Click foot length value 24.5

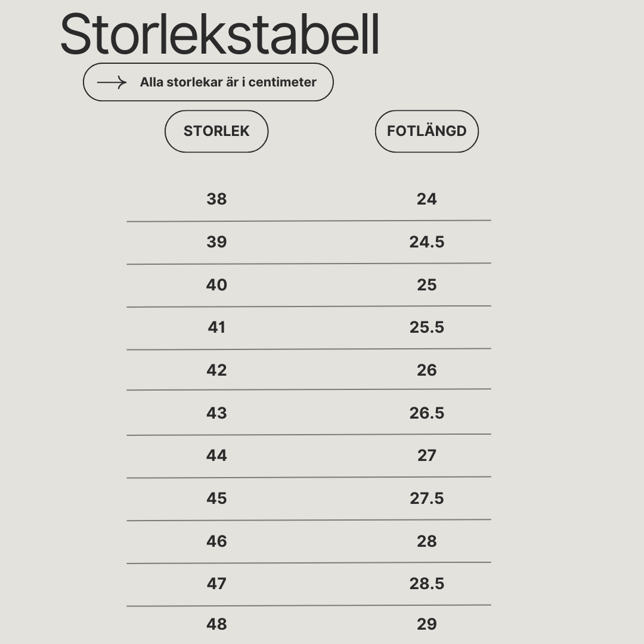point(427,242)
